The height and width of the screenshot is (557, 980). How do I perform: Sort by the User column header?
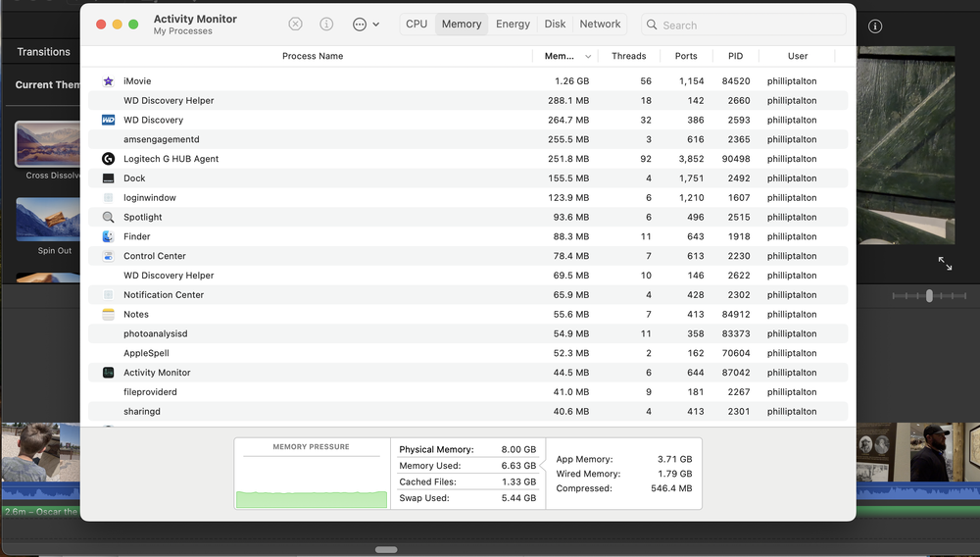[x=798, y=56]
